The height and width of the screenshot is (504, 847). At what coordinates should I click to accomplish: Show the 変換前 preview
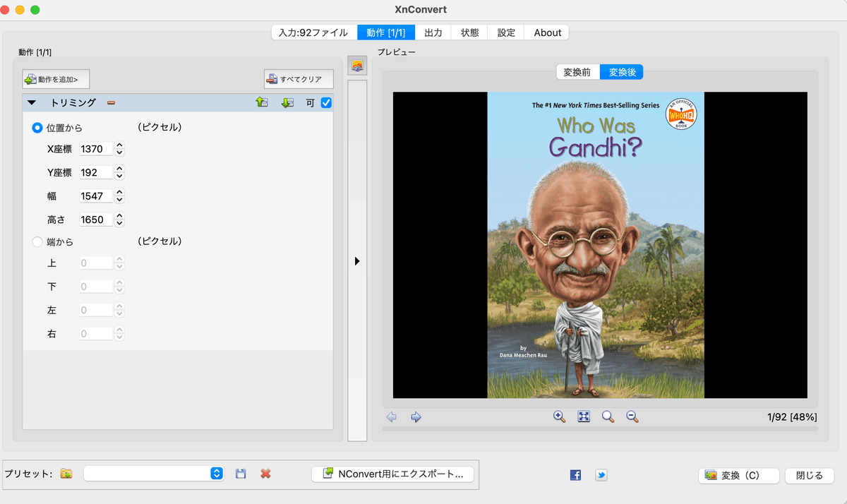578,72
